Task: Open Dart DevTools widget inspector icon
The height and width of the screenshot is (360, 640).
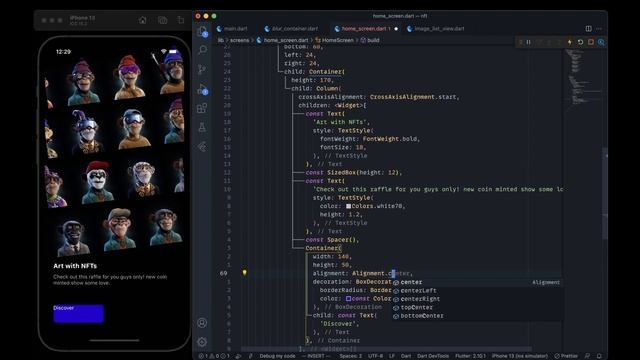Action: pos(601,42)
